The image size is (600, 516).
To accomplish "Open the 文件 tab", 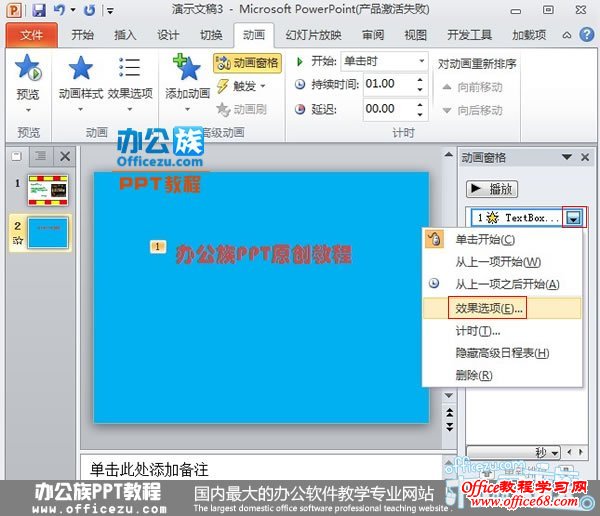I will (32, 35).
